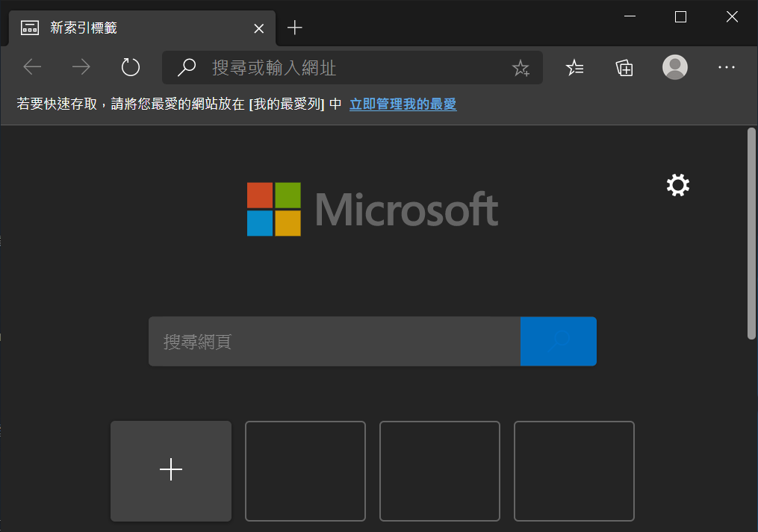Image resolution: width=758 pixels, height=532 pixels.
Task: Open the user profile avatar
Action: point(675,66)
